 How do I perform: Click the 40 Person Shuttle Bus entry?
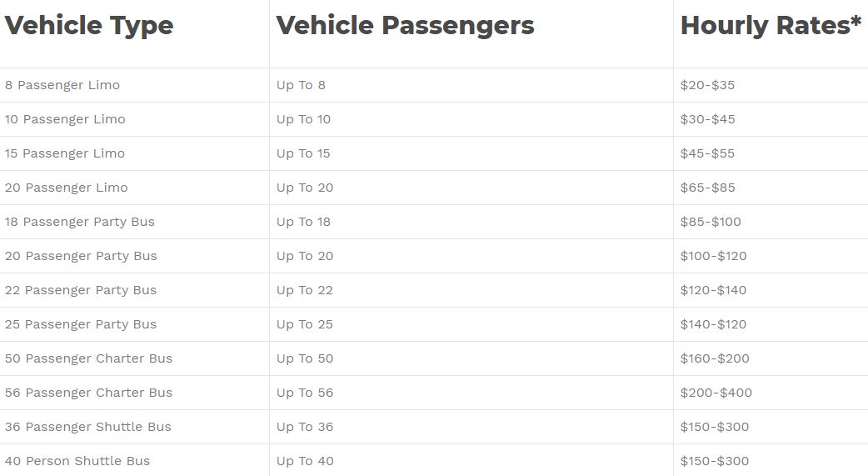tap(77, 461)
